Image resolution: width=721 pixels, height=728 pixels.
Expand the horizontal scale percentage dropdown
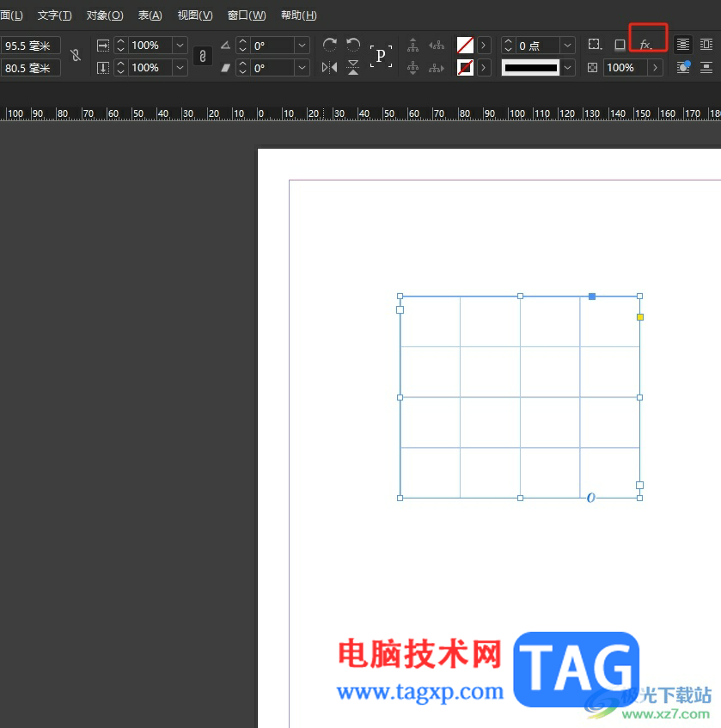pos(180,45)
